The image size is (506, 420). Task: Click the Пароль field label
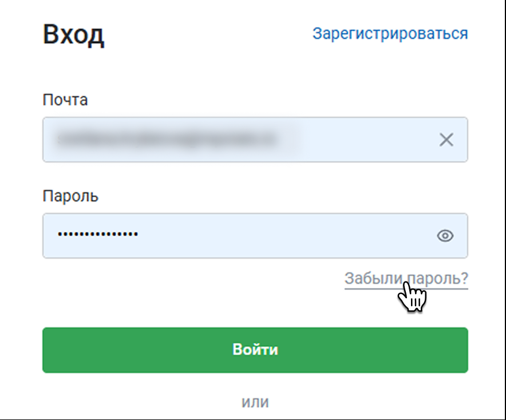point(70,196)
